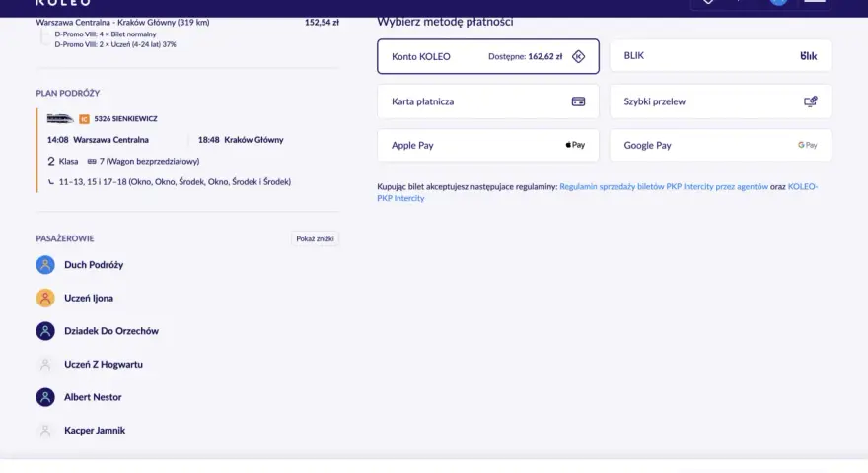The width and height of the screenshot is (868, 473).
Task: Click Kacper Jamnik grey avatar
Action: click(x=45, y=431)
